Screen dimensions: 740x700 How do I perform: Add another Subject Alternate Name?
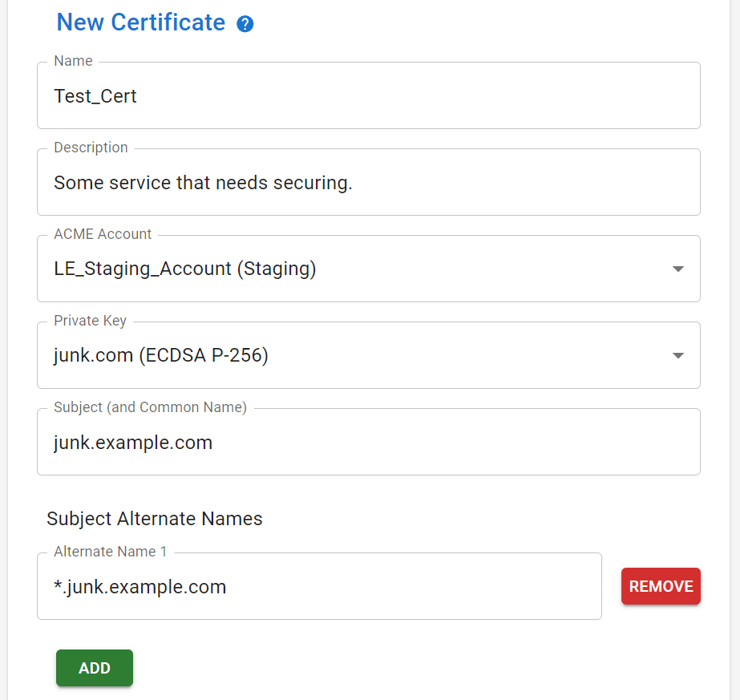click(94, 668)
